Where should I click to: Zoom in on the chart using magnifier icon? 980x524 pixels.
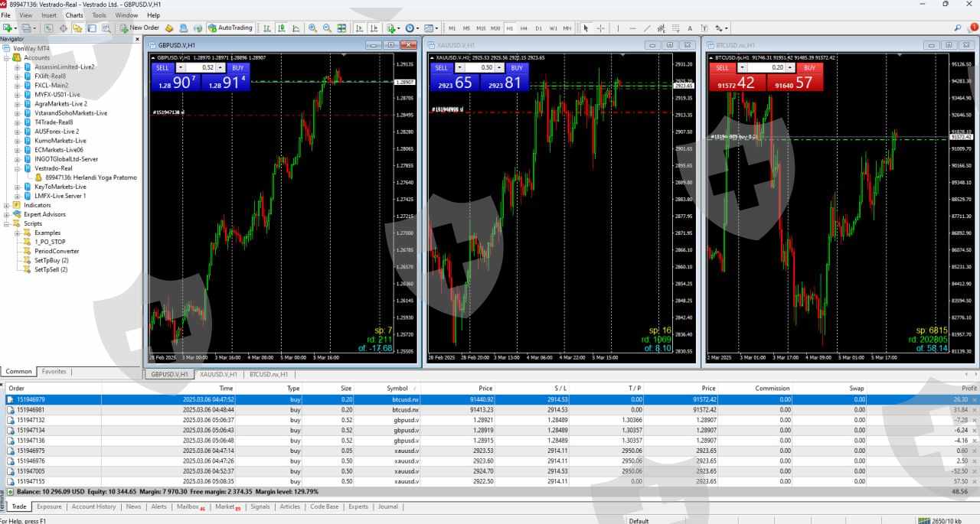312,28
